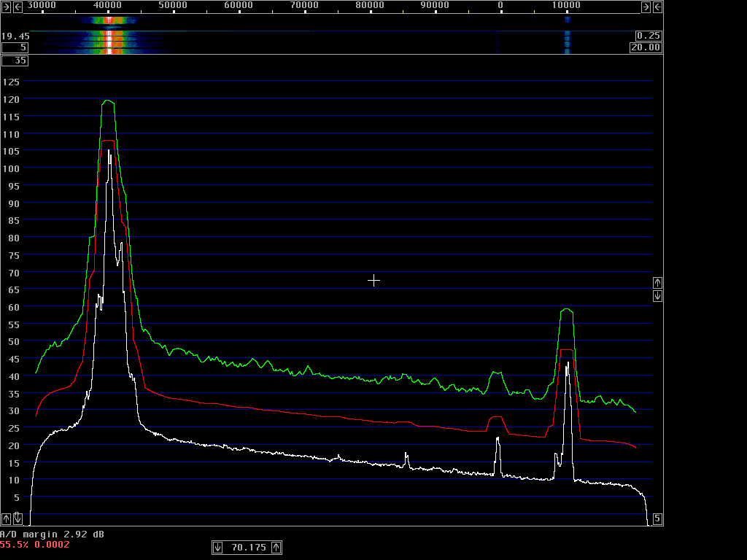
Task: Click the white crosshair cursor in the spectrum
Action: coord(374,281)
